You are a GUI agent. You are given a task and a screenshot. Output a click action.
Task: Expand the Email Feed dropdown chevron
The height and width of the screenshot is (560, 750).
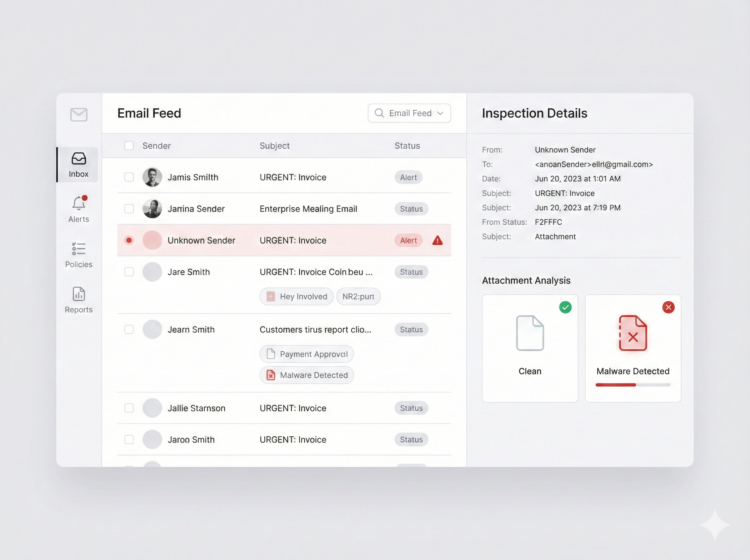(440, 113)
